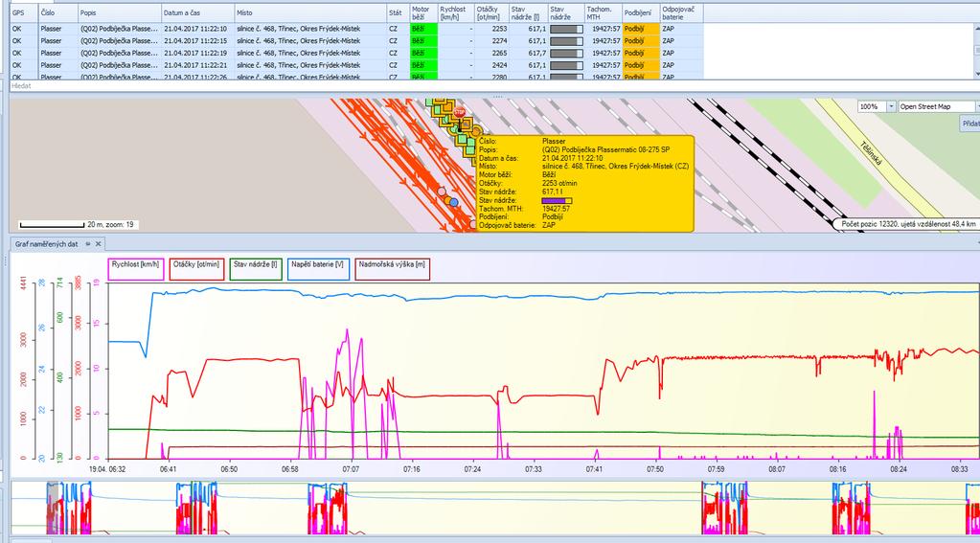Click the 19.04. 06:32 start label on the axis
Screen dimensions: 980x543
click(107, 468)
